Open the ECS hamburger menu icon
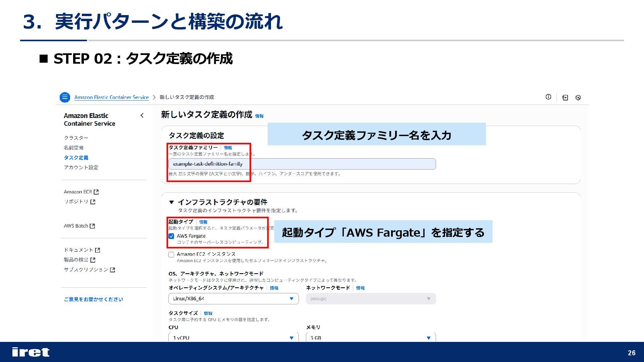This screenshot has width=644, height=362. tap(65, 97)
